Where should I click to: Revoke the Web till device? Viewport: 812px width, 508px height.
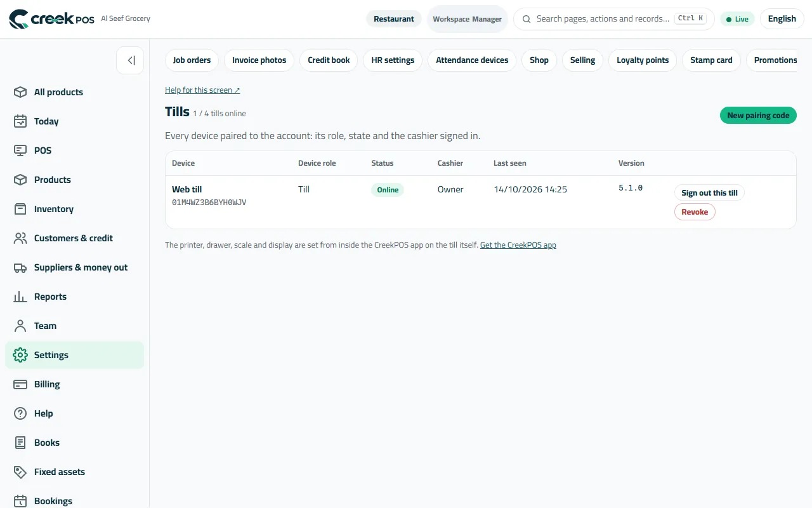(x=695, y=212)
